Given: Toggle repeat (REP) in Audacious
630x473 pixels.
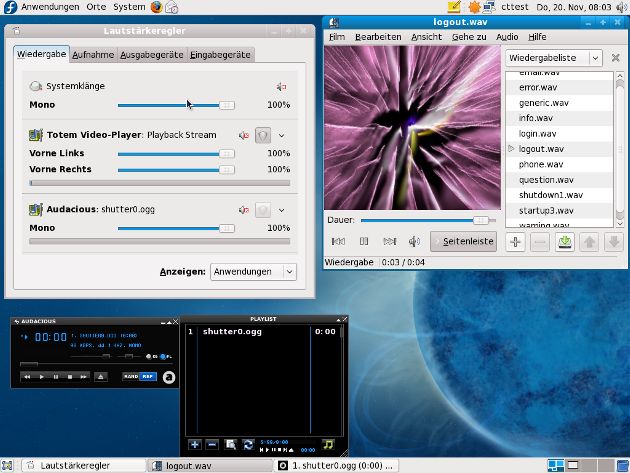Looking at the screenshot, I should [148, 377].
